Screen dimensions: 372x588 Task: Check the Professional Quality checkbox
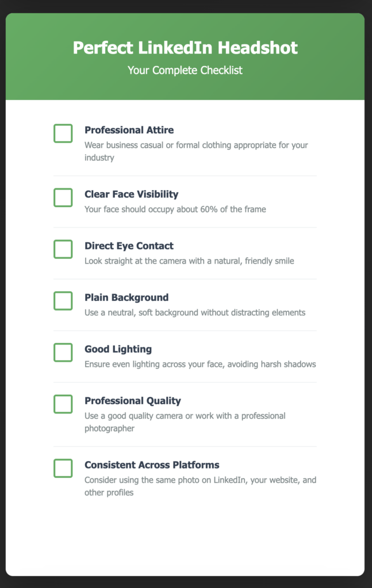63,404
